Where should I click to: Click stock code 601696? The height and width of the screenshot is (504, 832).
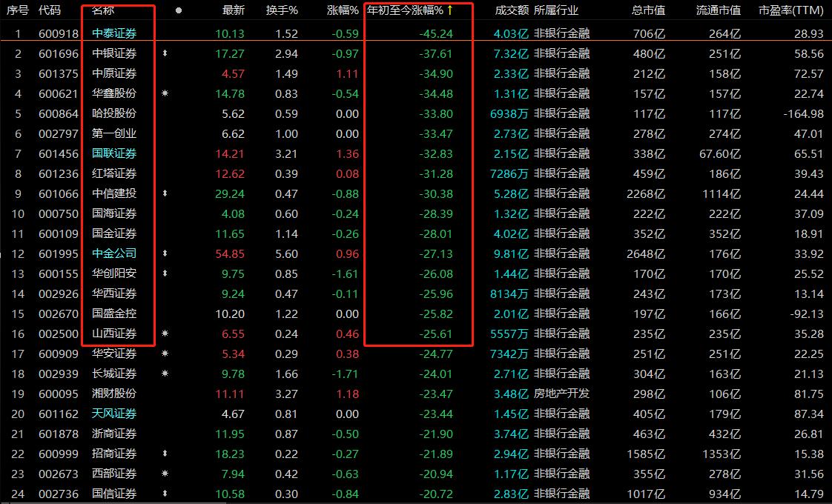click(x=59, y=53)
